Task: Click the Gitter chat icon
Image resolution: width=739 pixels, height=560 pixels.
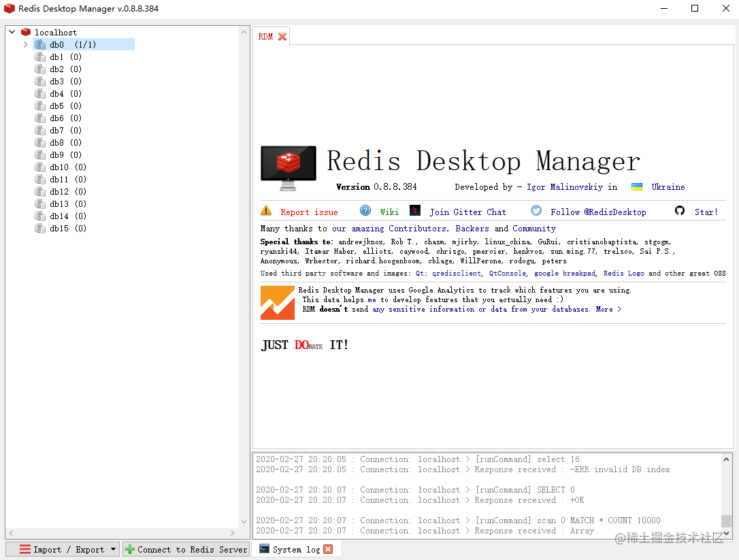Action: pos(415,210)
